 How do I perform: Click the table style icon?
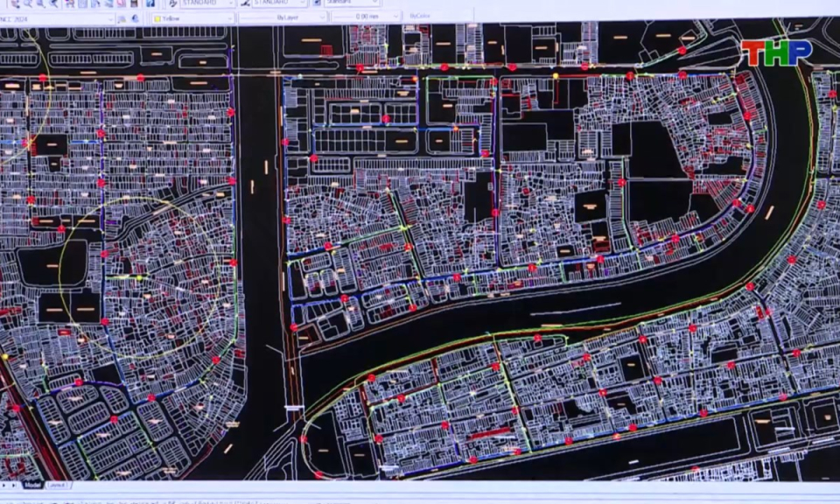316,3
